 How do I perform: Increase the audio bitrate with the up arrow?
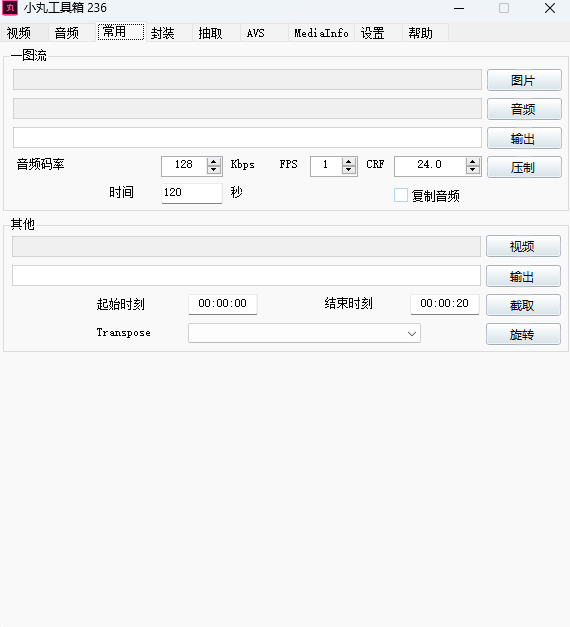pyautogui.click(x=214, y=162)
